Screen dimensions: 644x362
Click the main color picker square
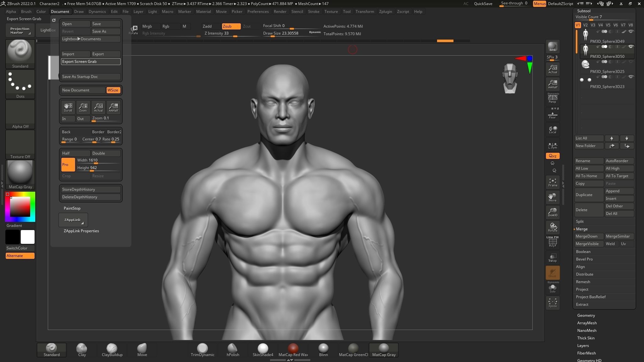[20, 207]
